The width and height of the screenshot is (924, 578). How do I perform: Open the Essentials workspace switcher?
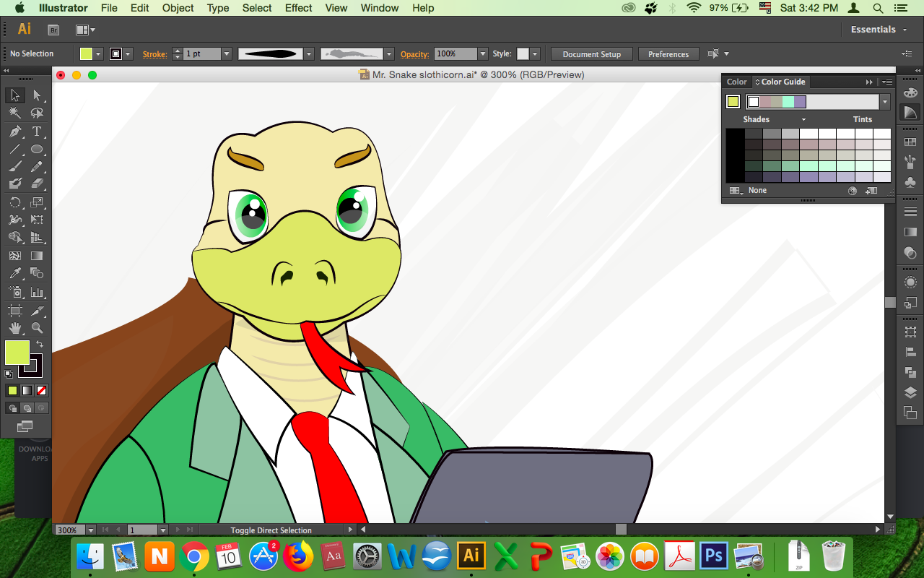(x=878, y=30)
